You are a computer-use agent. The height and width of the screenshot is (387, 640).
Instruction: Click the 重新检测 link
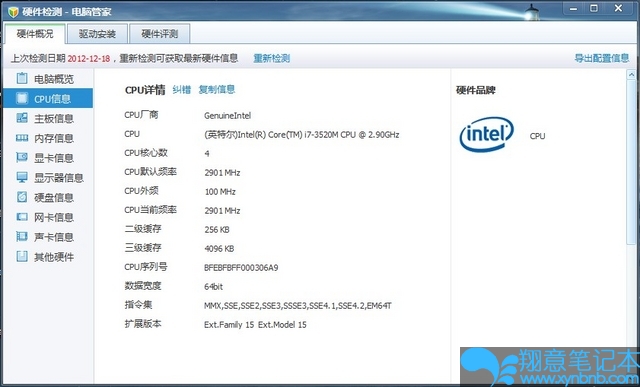271,58
